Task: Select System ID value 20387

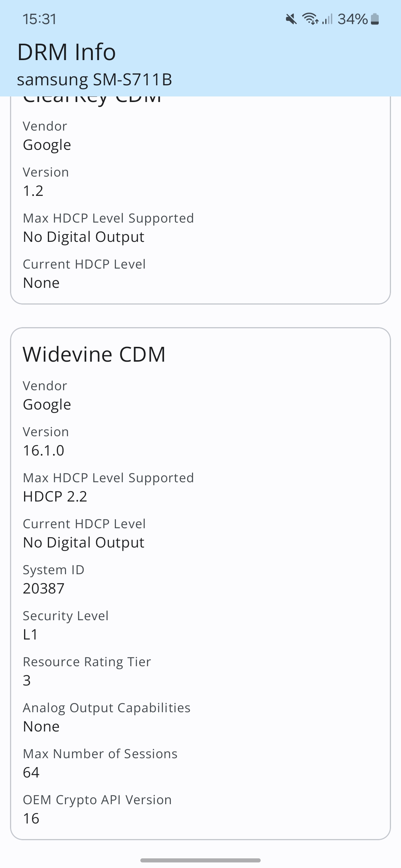Action: coord(43,589)
